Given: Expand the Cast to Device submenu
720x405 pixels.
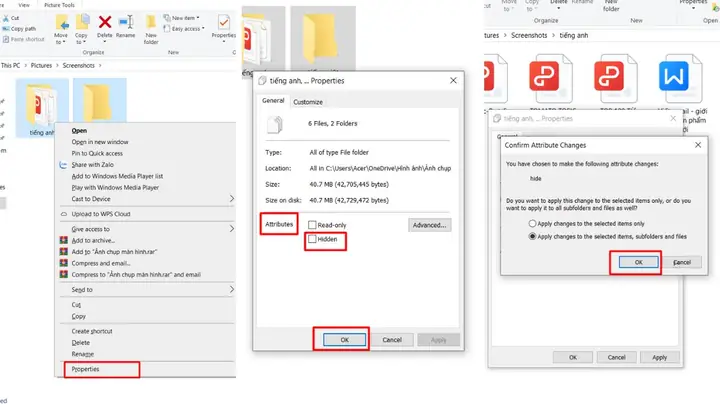Looking at the screenshot, I should [x=231, y=199].
